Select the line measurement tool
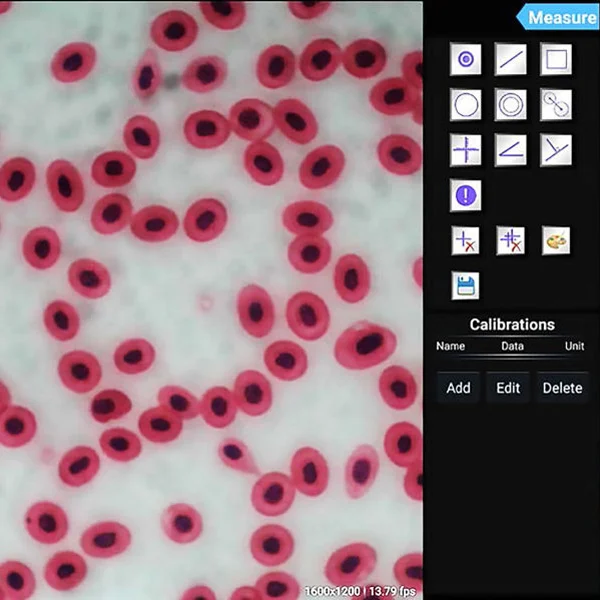 pyautogui.click(x=510, y=59)
